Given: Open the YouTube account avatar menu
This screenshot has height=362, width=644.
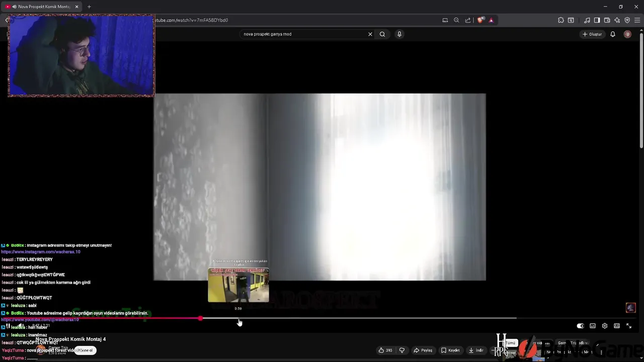Looking at the screenshot, I should 627,34.
